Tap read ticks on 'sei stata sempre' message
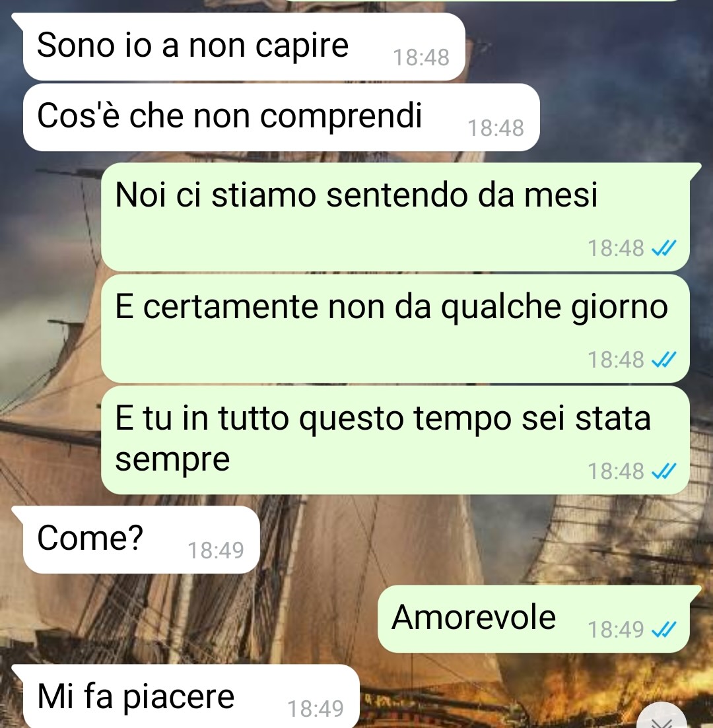 tap(663, 472)
